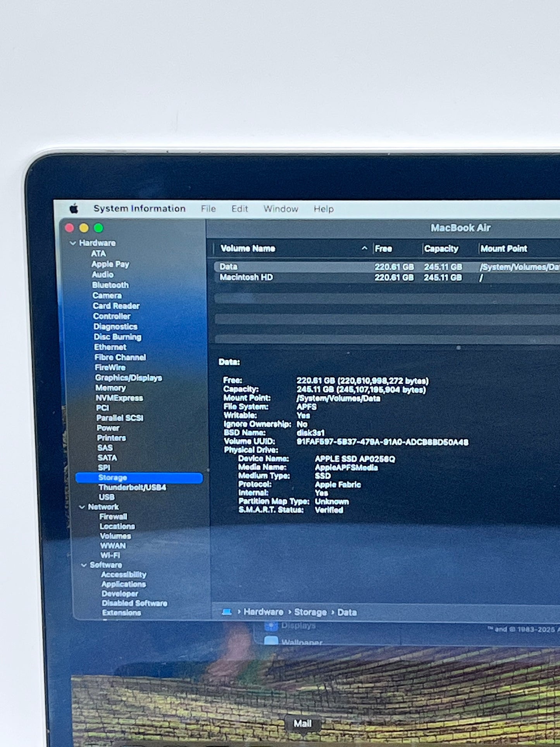Image resolution: width=560 pixels, height=747 pixels.
Task: Sort by the Capacity column header
Action: click(441, 249)
